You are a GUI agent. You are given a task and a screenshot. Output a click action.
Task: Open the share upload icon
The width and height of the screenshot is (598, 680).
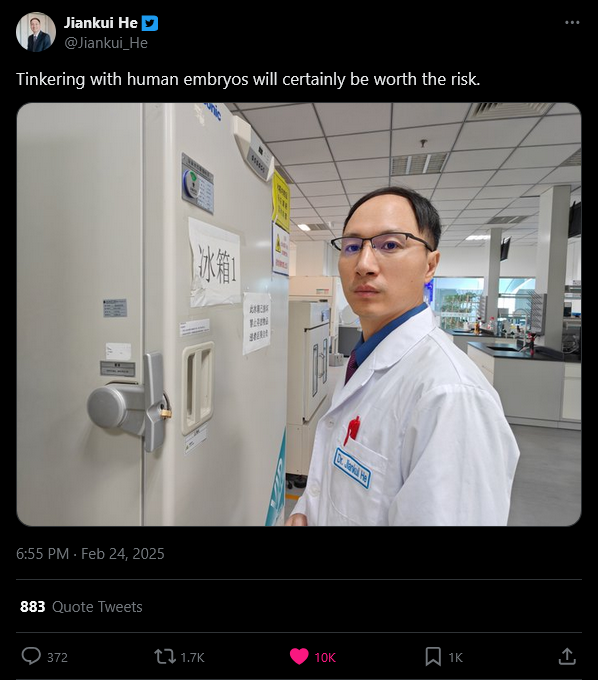[567, 656]
